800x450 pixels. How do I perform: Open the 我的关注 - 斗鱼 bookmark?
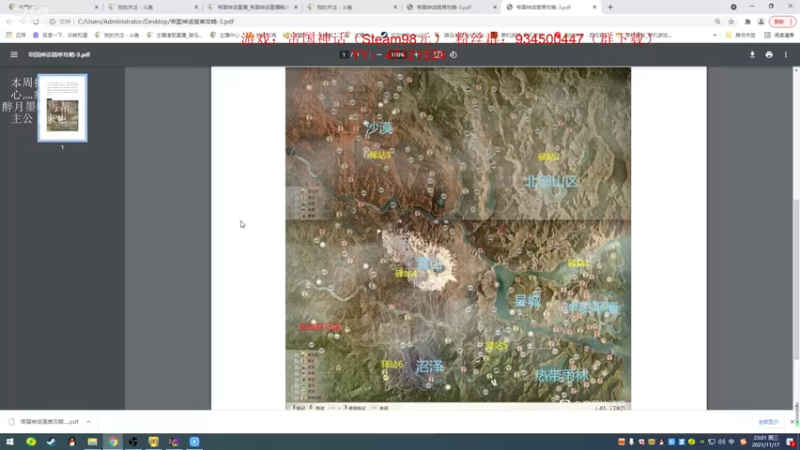tap(117, 35)
